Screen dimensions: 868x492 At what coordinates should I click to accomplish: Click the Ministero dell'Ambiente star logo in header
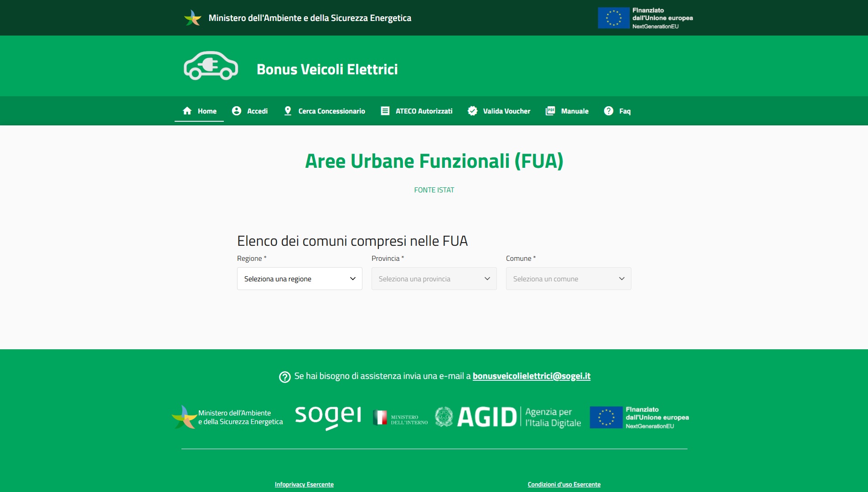(x=192, y=18)
